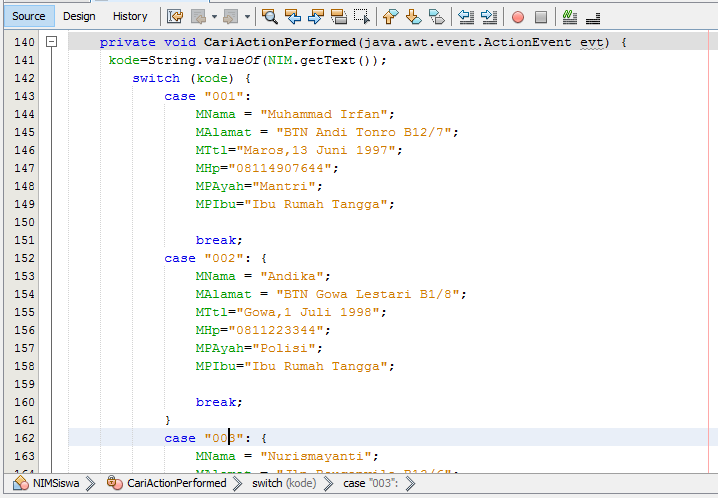Click MPIbu variable on line 149
This screenshot has width=718, height=498.
coord(216,204)
